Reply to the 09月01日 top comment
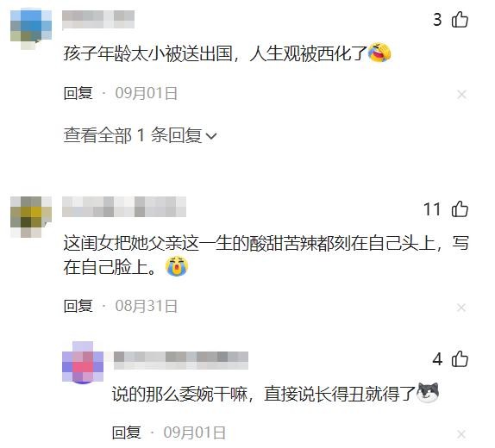The width and height of the screenshot is (495, 448). pos(78,93)
